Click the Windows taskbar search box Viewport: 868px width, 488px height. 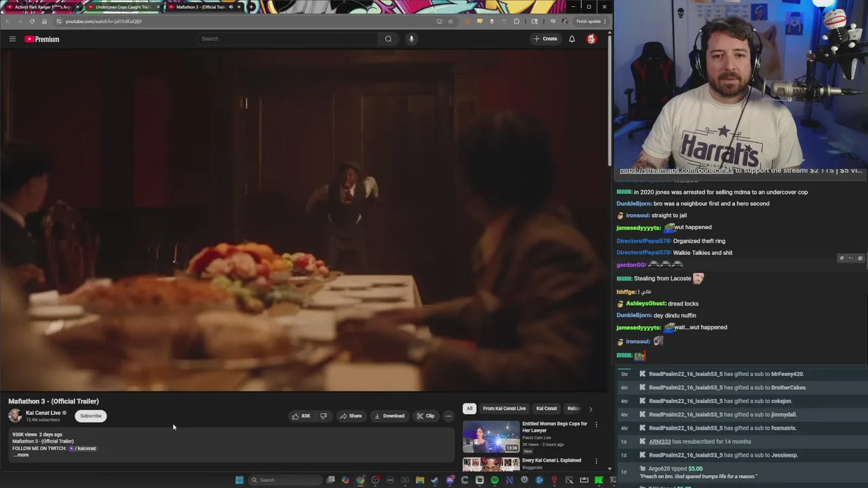point(285,480)
